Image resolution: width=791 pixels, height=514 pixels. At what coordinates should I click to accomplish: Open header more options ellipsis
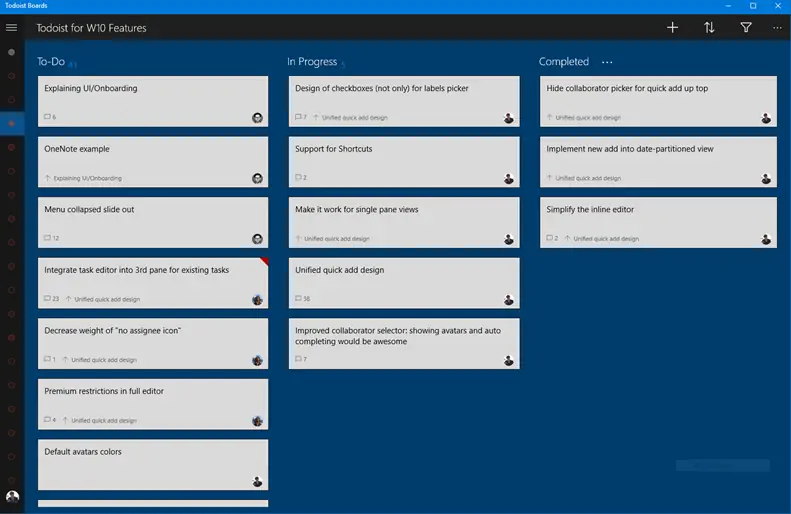(x=777, y=28)
